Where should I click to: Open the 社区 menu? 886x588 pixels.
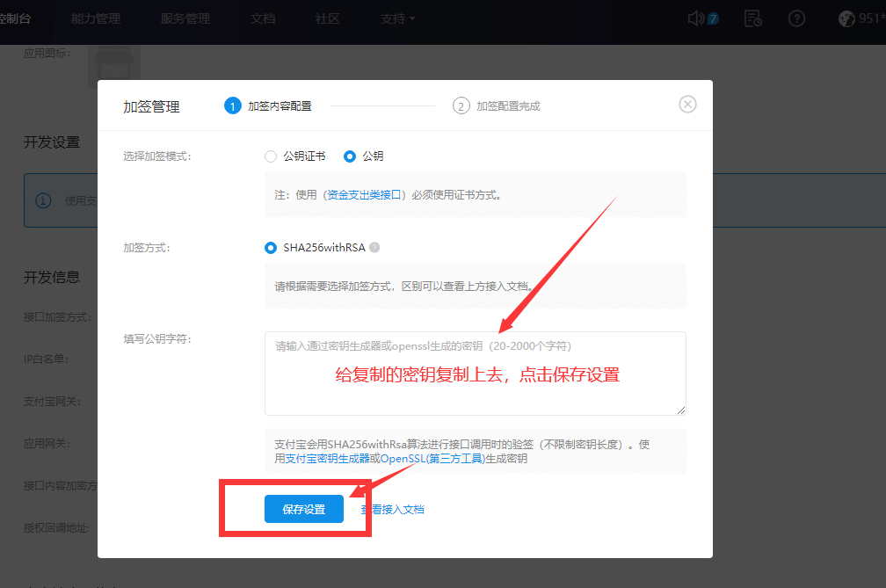[327, 18]
